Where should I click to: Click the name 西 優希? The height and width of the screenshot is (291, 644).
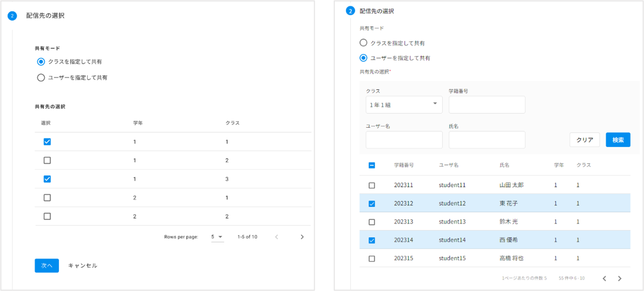point(508,240)
